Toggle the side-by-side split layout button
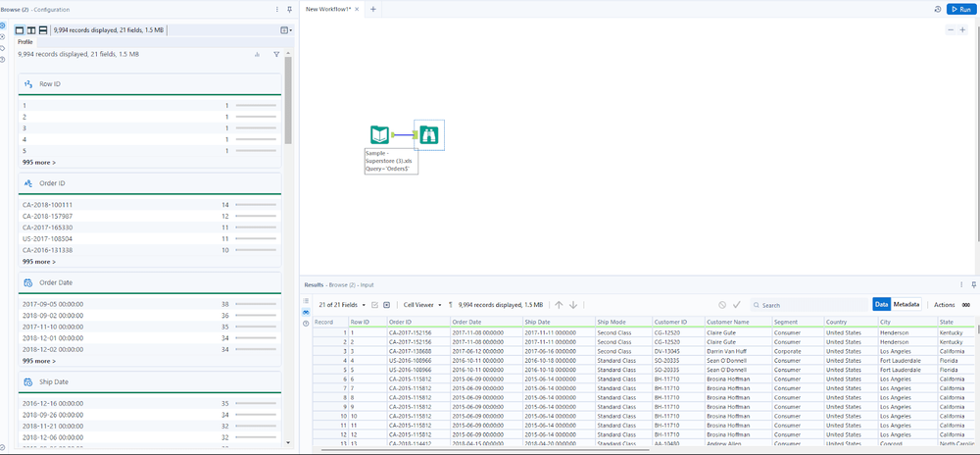This screenshot has height=455, width=980. coord(31,30)
